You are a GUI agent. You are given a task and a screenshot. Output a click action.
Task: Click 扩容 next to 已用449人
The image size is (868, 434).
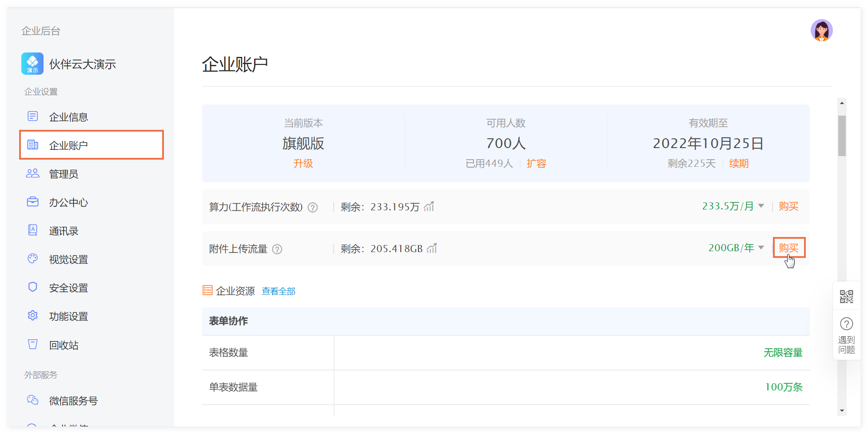[536, 164]
